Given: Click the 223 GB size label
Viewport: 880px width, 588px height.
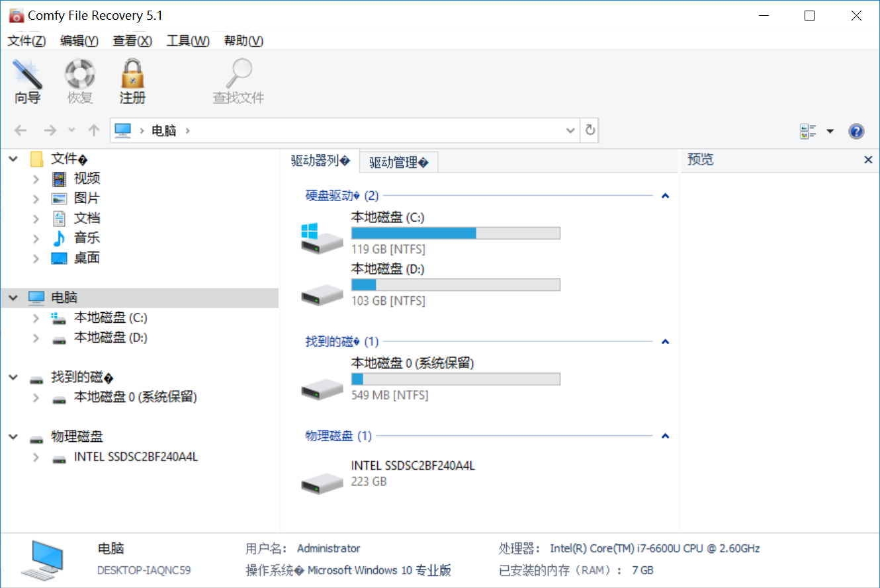Looking at the screenshot, I should coord(369,482).
